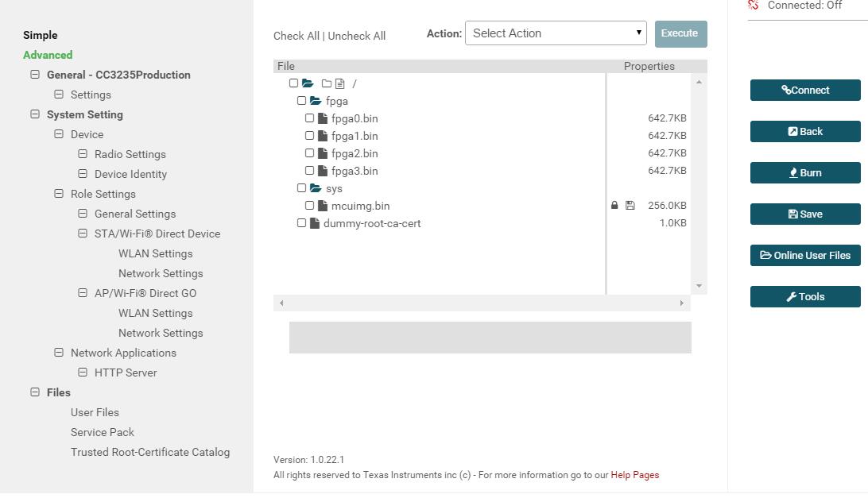
Task: Collapse the Role Settings node
Action: (59, 194)
